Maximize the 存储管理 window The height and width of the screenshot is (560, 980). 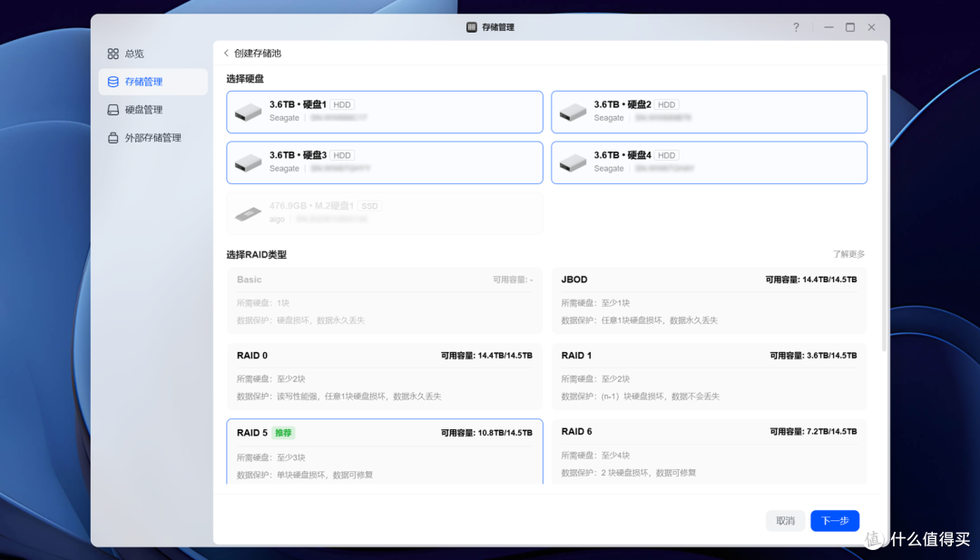[x=850, y=27]
